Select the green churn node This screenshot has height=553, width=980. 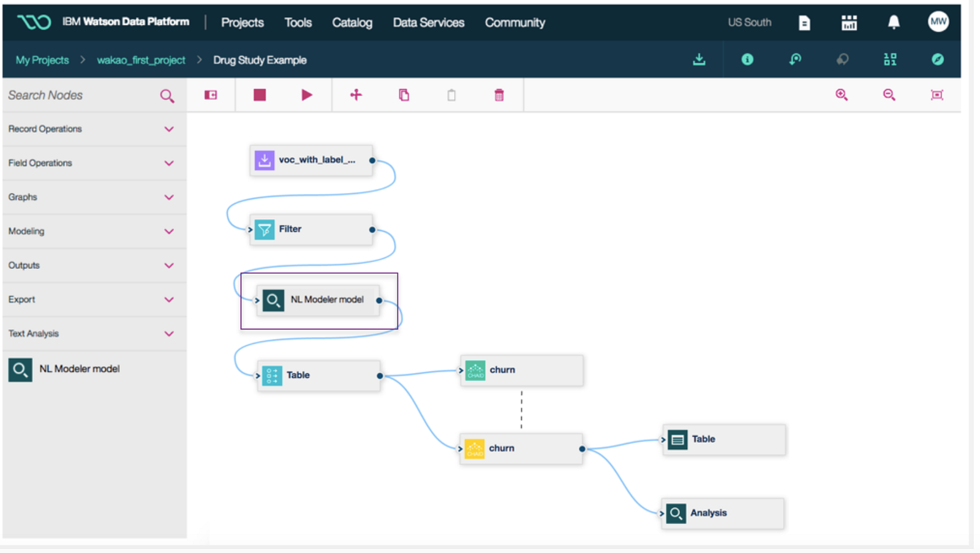pos(522,370)
